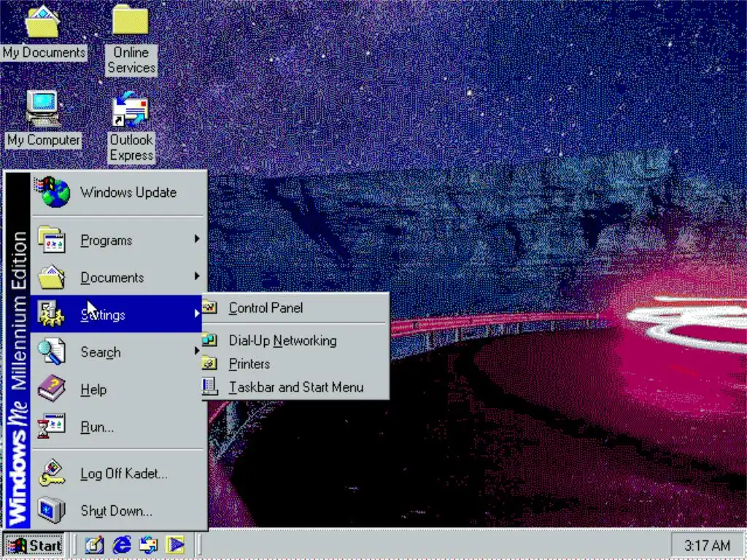Screen dimensions: 747x560
Task: Click the purple Help book icon
Action: [x=52, y=389]
